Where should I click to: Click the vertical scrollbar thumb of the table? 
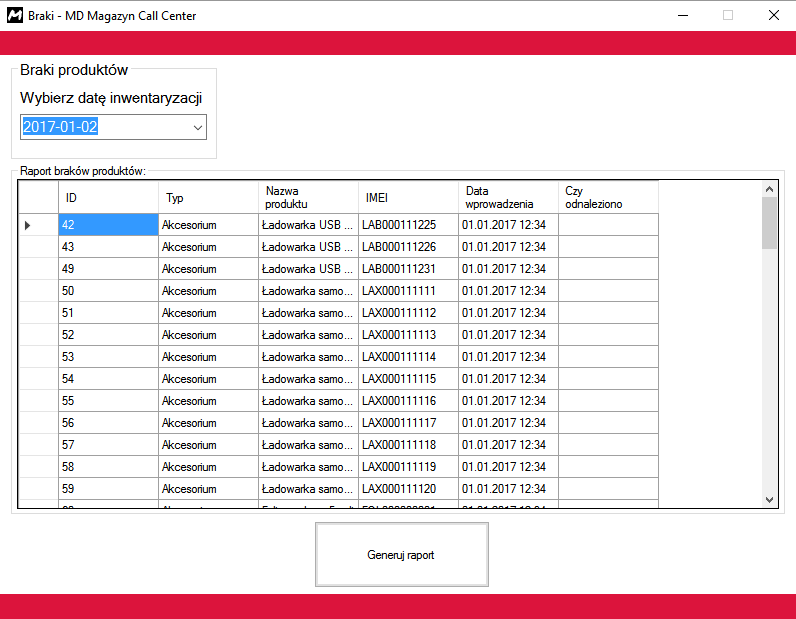coord(769,223)
